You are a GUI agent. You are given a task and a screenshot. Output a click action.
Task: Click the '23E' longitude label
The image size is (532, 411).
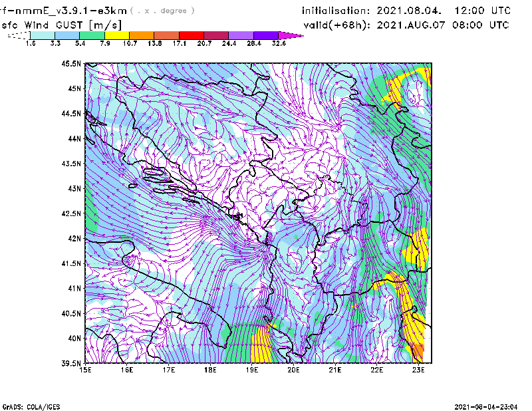(x=418, y=370)
